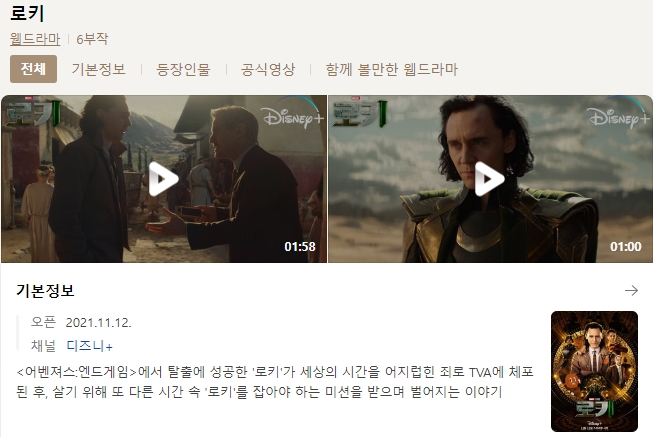This screenshot has height=437, width=653.
Task: Open the 등장인물 tab
Action: pos(183,69)
